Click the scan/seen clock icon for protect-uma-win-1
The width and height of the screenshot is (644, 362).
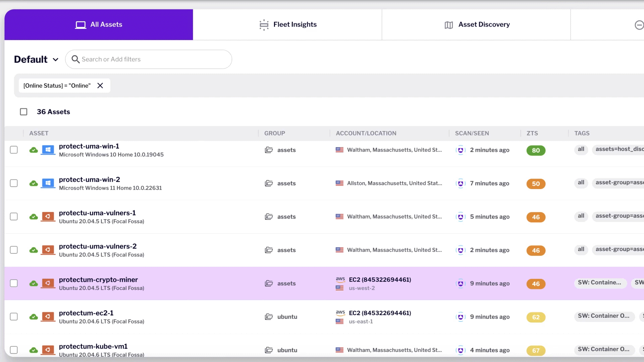(x=461, y=150)
